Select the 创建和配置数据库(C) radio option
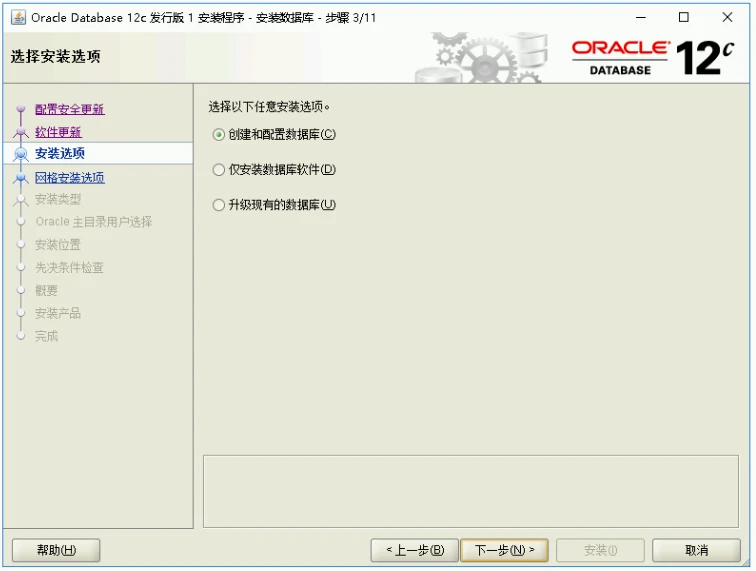 (x=274, y=135)
